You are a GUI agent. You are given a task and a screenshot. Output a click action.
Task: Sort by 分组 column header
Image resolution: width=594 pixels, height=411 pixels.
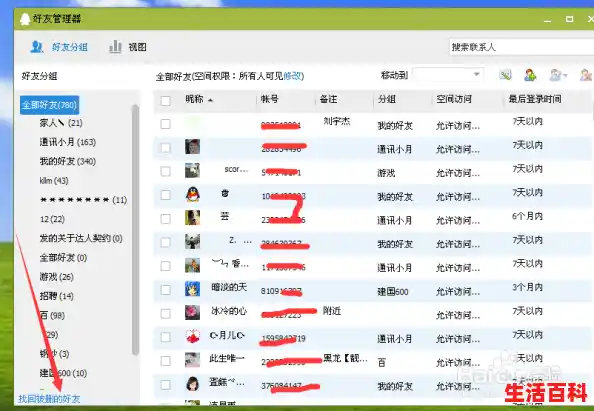click(386, 100)
